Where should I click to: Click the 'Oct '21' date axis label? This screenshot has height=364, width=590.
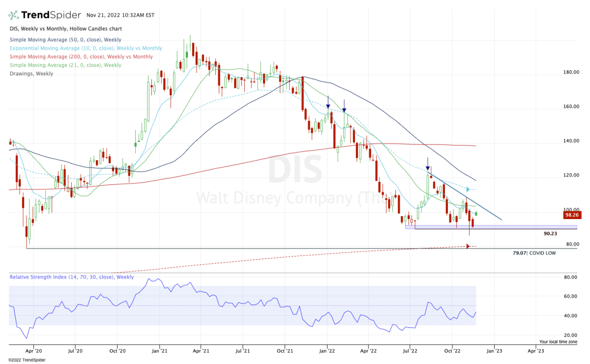pyautogui.click(x=284, y=352)
